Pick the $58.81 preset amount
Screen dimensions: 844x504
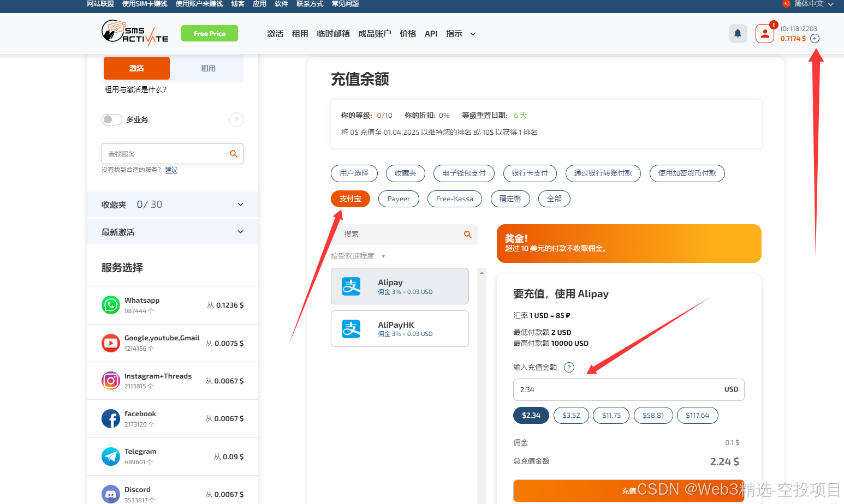point(653,416)
